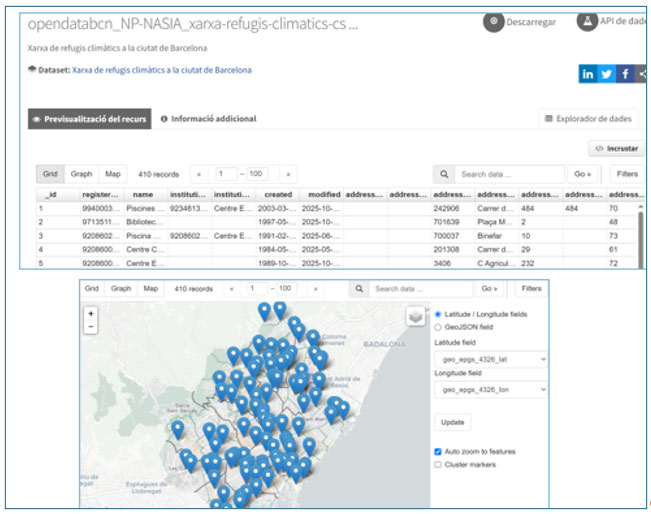Enable the Cluster markers checkbox
Viewport: 651px width, 514px height.
pyautogui.click(x=439, y=464)
